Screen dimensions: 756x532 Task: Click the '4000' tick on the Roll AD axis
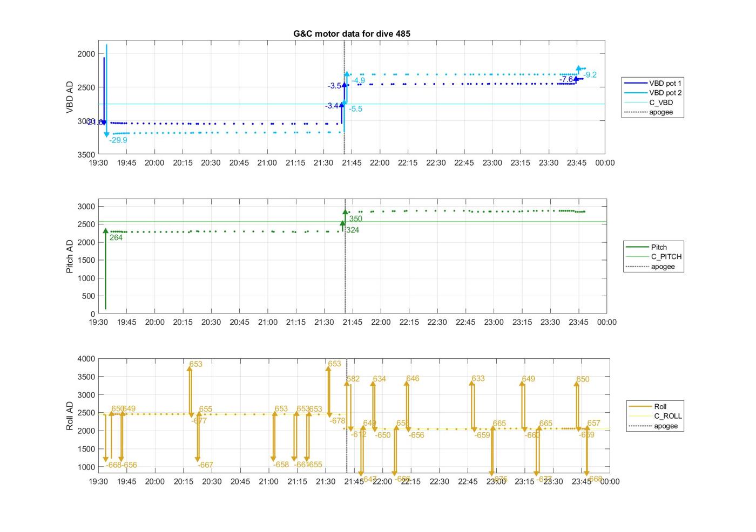click(x=86, y=359)
